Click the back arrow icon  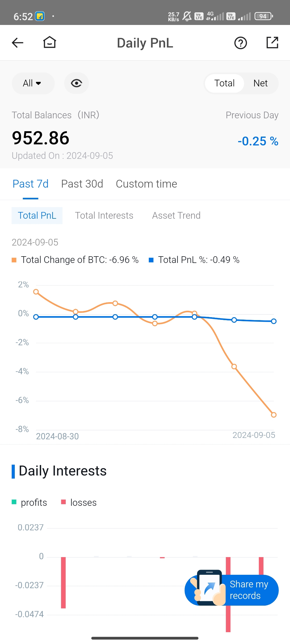click(x=17, y=42)
